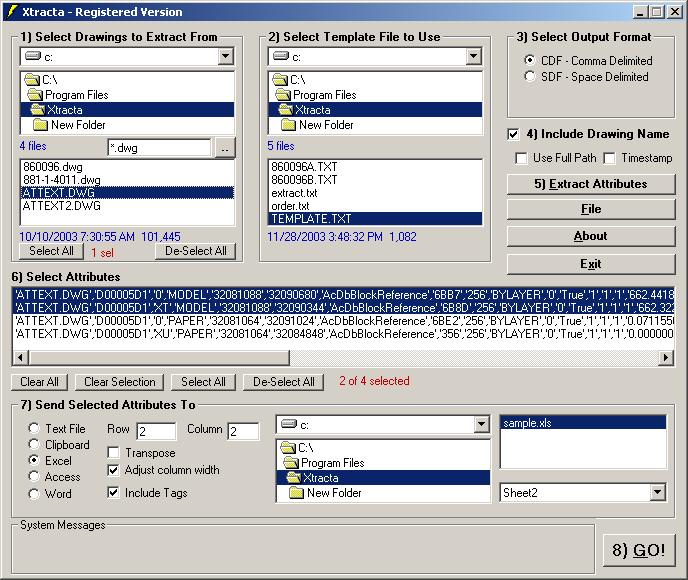Screen dimensions: 688x580
Task: Select ATTEXT.DWG in drawings list
Action: click(127, 193)
